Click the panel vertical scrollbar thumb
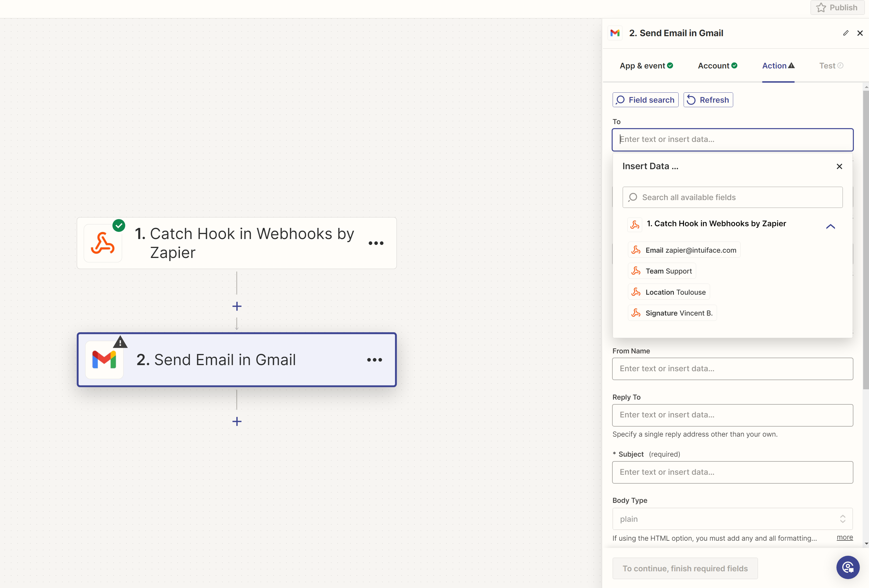Screen dimensions: 869x588 click(x=866, y=239)
